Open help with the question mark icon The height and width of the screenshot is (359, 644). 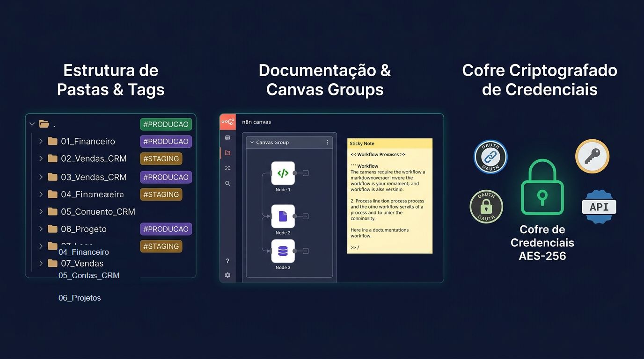click(227, 261)
